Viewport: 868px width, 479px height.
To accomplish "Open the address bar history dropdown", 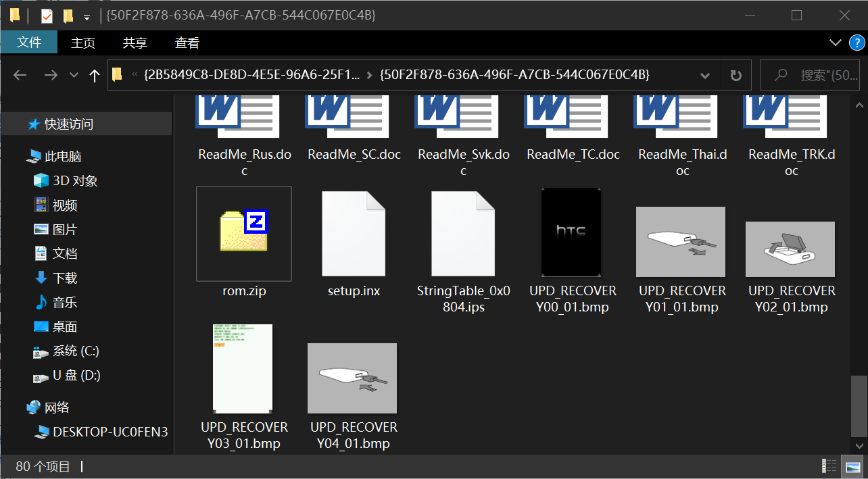I will (704, 75).
